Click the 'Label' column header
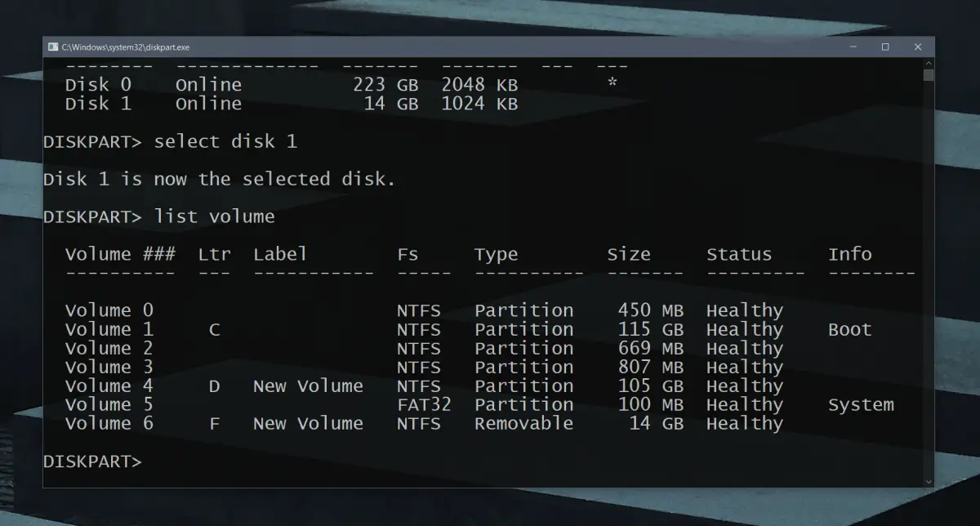 280,255
